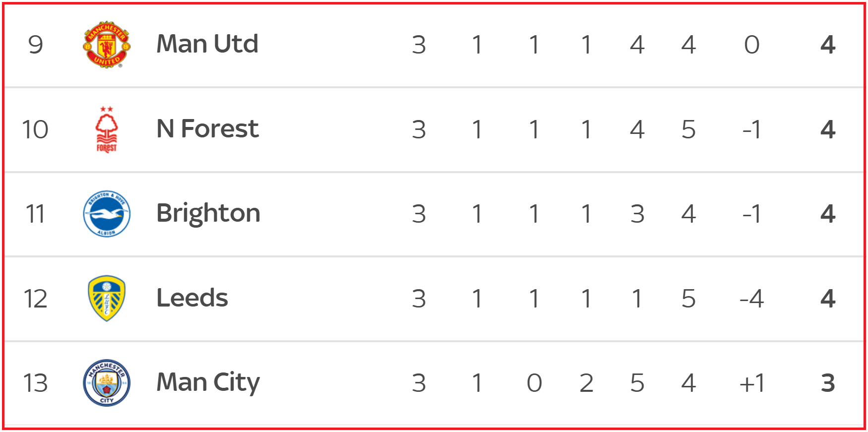Select position number 13 in the table

35,383
